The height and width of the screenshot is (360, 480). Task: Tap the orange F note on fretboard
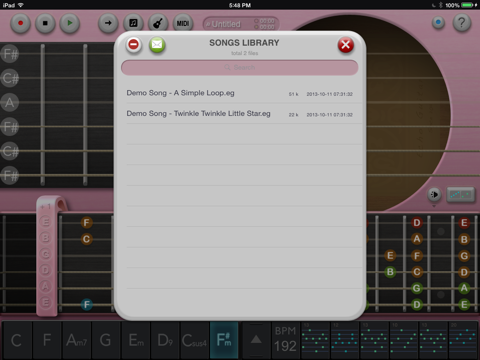coord(86,222)
